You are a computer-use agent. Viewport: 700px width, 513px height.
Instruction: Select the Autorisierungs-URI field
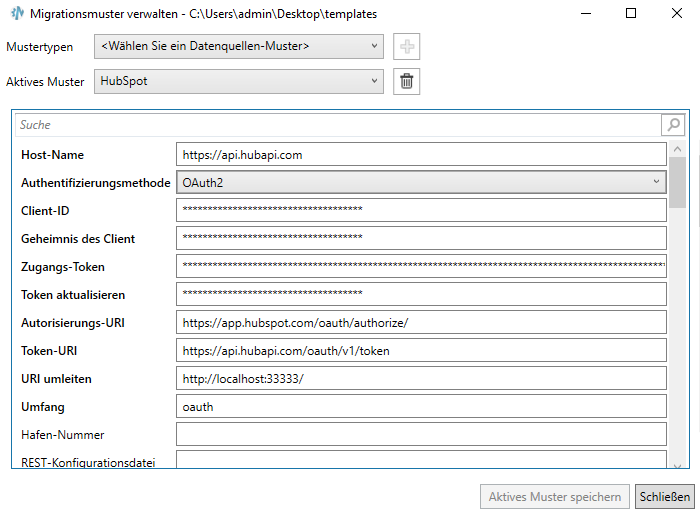pos(421,322)
